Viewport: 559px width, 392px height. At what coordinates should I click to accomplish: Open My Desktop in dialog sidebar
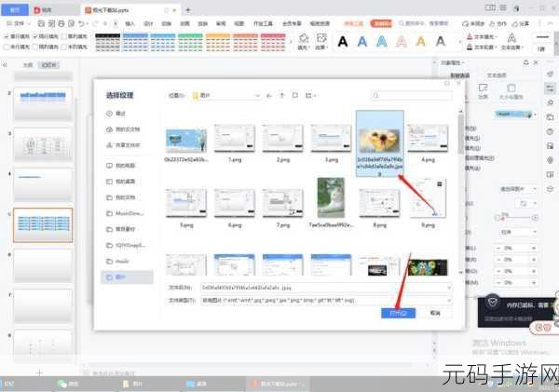[120, 182]
